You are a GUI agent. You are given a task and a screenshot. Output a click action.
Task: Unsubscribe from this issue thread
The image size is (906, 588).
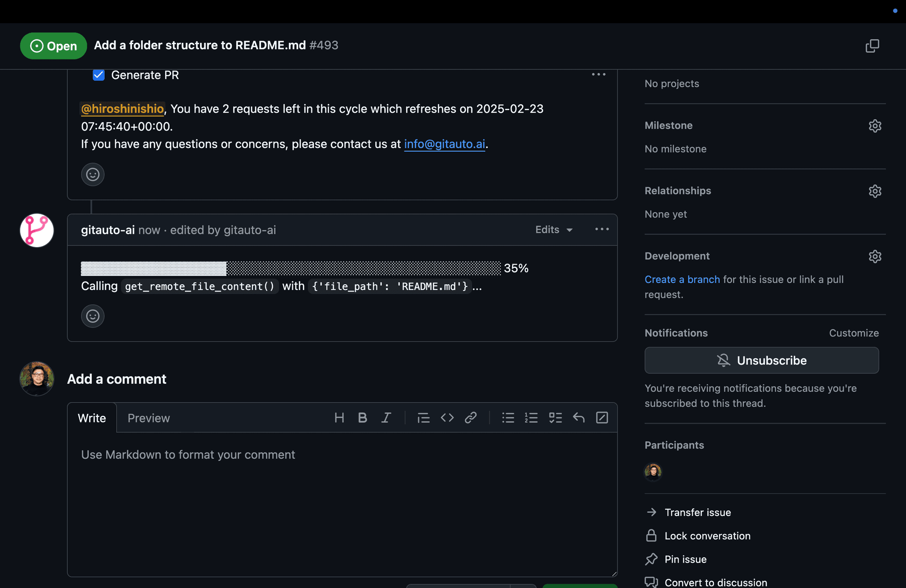pyautogui.click(x=761, y=360)
